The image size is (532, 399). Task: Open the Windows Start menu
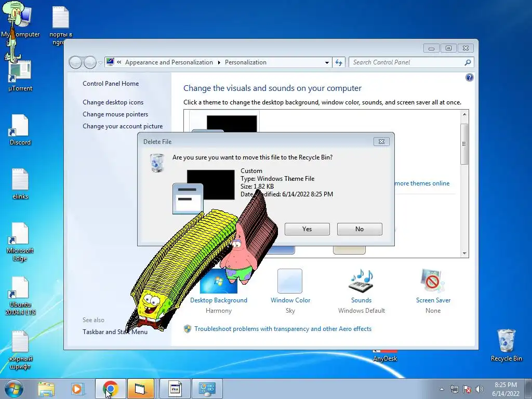coord(13,389)
